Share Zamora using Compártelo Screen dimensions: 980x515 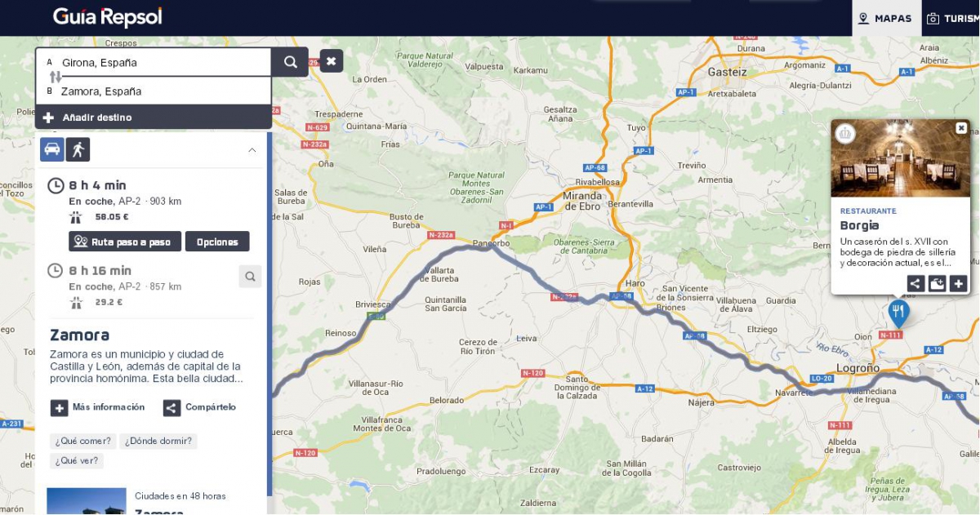[x=200, y=407]
